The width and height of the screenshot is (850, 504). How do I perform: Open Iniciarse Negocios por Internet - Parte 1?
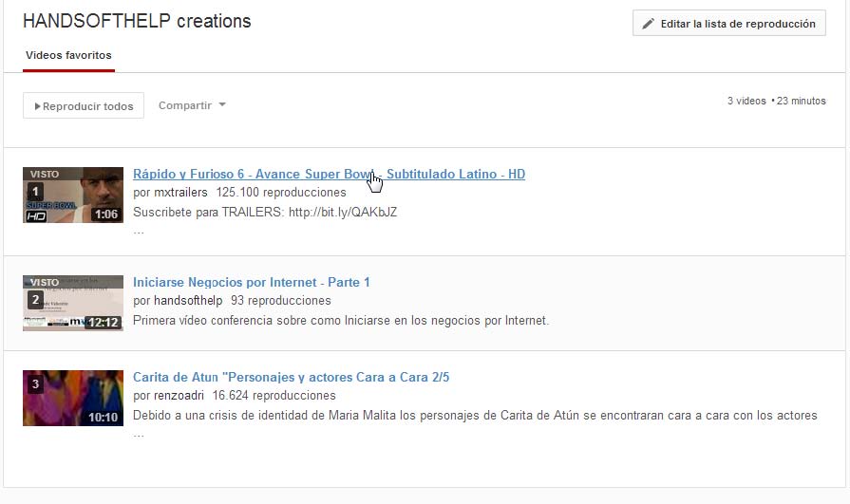252,282
